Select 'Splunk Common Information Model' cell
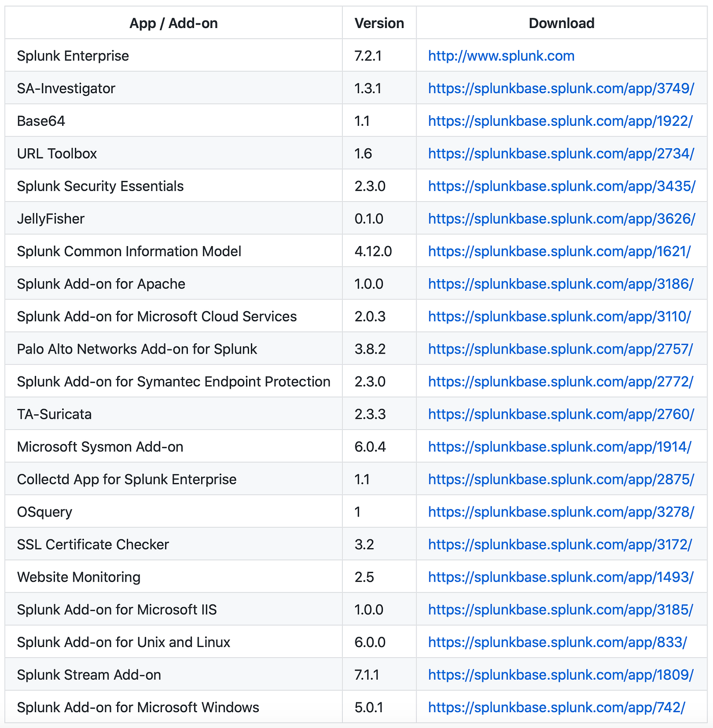This screenshot has width=713, height=728. (x=174, y=251)
